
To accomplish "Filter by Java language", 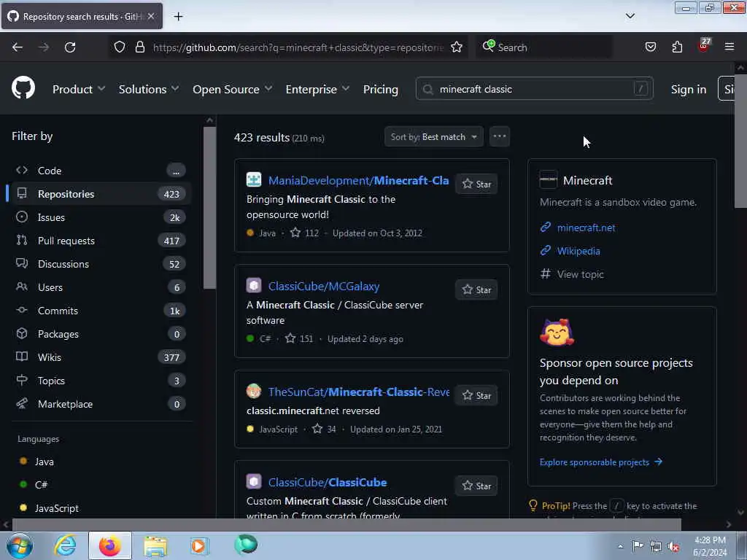I will 44,462.
